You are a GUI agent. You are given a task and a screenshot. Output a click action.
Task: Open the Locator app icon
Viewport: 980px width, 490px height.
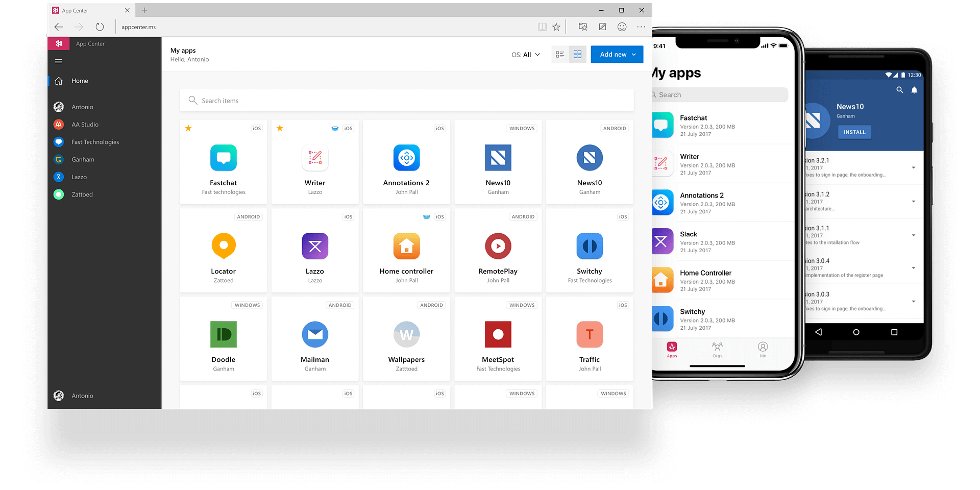[x=224, y=246]
